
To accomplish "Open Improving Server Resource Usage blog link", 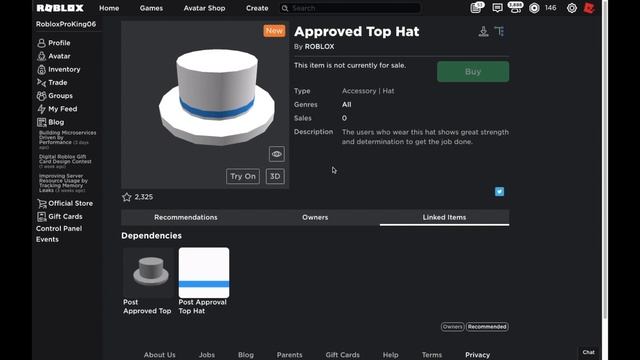I will pos(63,183).
